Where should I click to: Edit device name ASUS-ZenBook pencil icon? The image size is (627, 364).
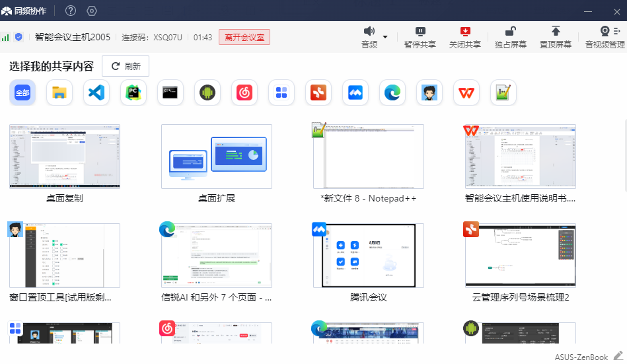click(x=618, y=355)
